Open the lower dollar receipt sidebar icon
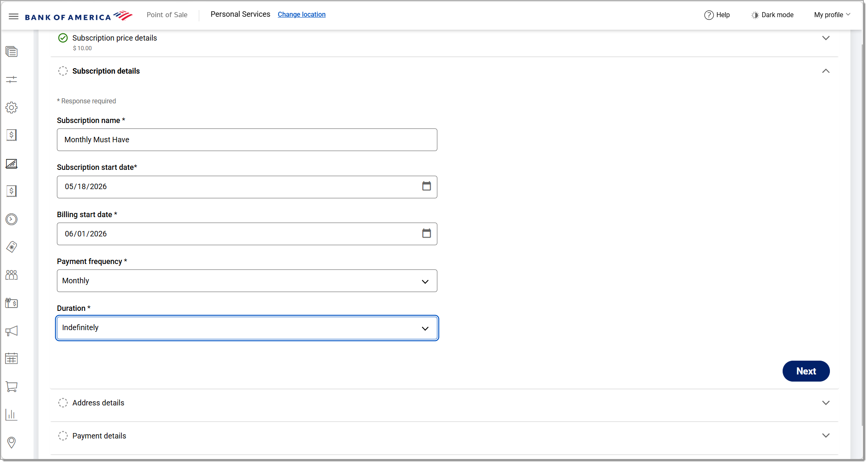 pyautogui.click(x=11, y=191)
